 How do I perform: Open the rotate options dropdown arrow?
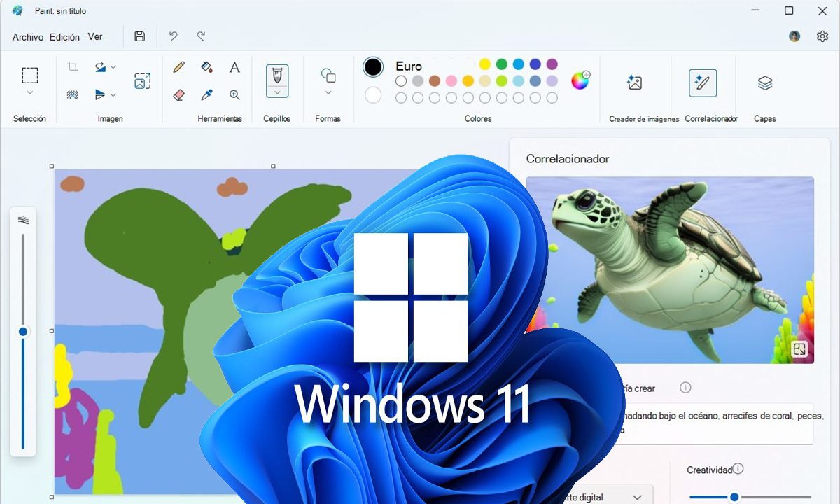(x=113, y=67)
